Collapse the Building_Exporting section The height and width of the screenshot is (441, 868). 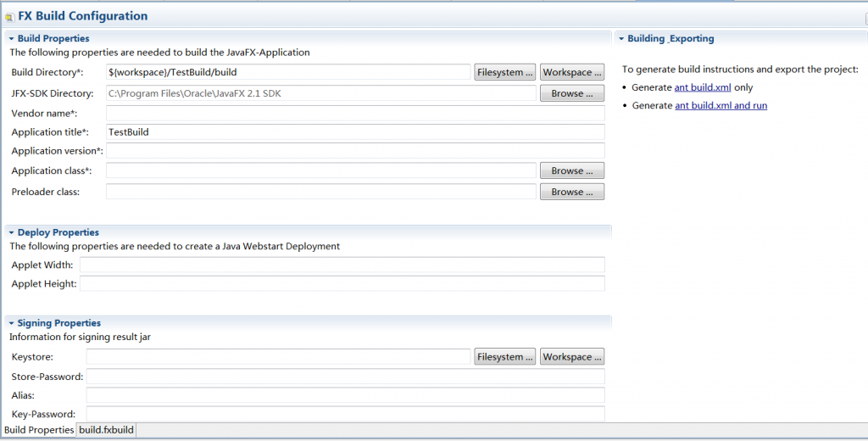click(x=621, y=38)
